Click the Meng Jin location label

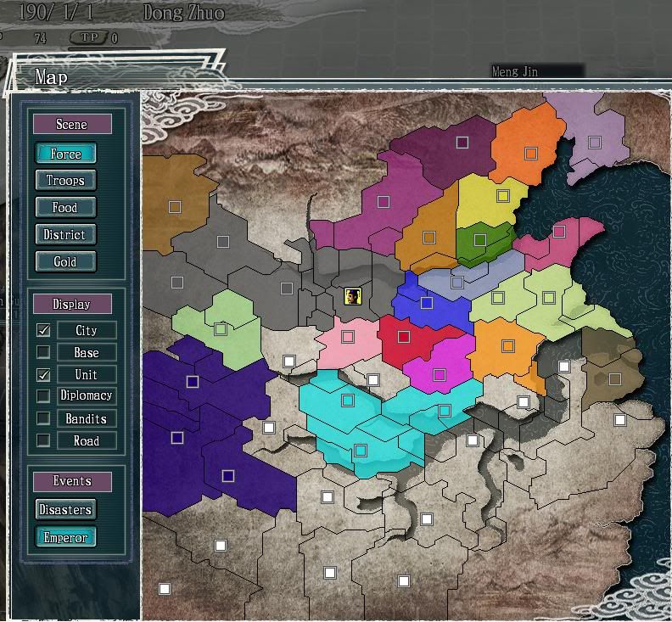click(515, 71)
